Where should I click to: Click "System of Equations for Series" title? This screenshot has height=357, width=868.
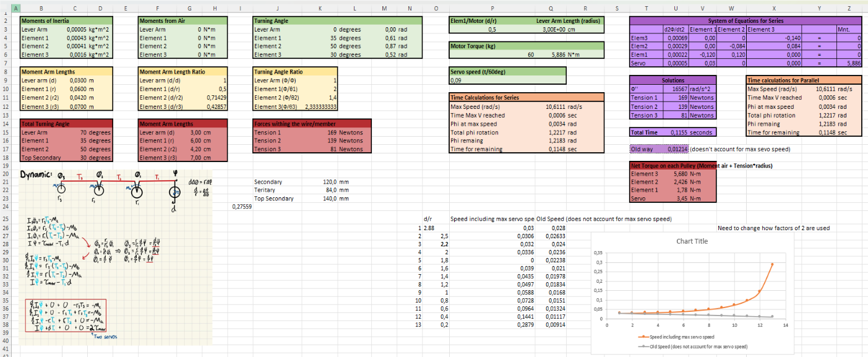point(746,21)
